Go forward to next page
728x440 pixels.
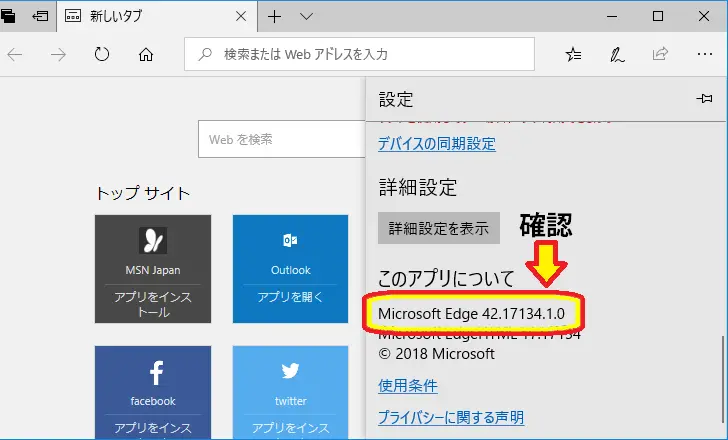pos(58,55)
